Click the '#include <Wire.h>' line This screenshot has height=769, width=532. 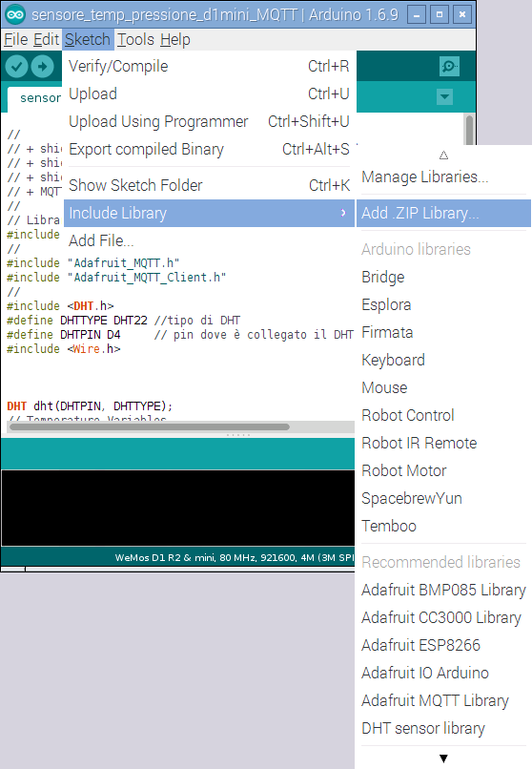(x=64, y=348)
